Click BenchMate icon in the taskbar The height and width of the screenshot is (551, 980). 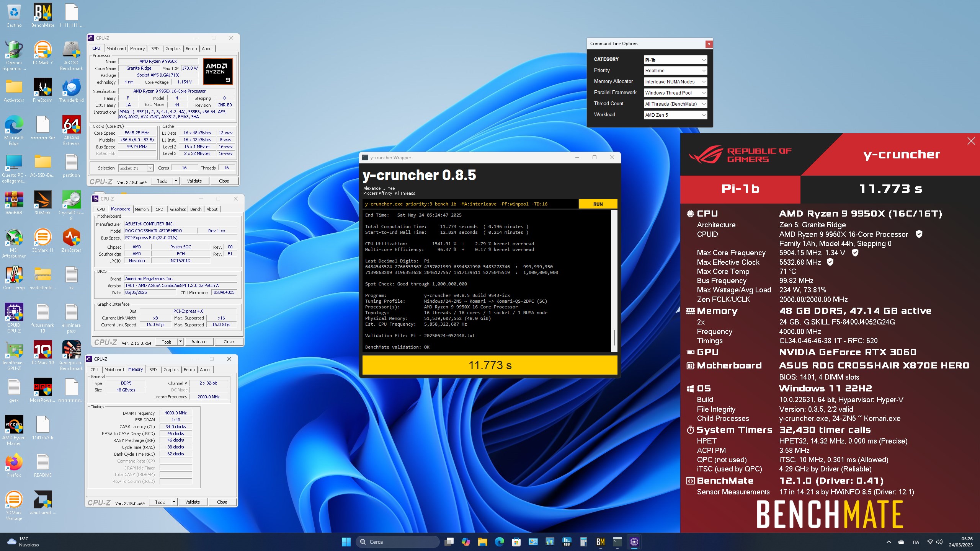point(600,542)
